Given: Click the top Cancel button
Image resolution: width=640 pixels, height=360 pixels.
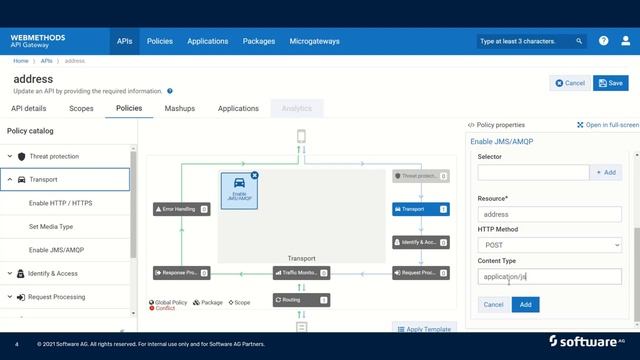Looking at the screenshot, I should (570, 83).
